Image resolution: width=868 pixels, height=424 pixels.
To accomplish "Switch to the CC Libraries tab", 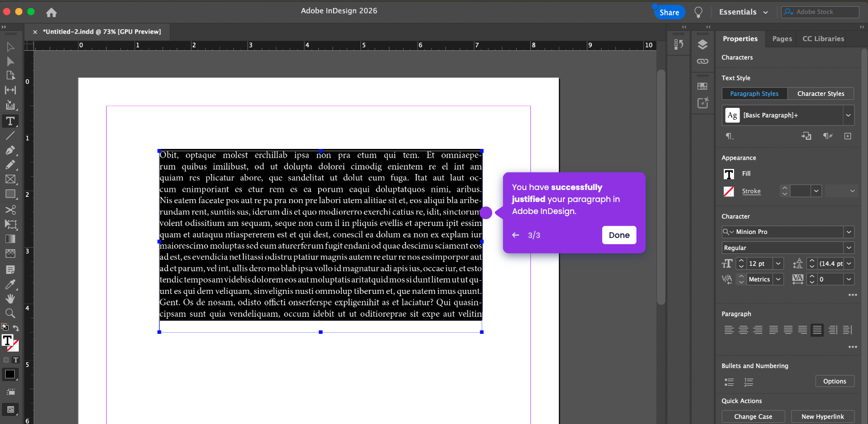I will [x=823, y=39].
